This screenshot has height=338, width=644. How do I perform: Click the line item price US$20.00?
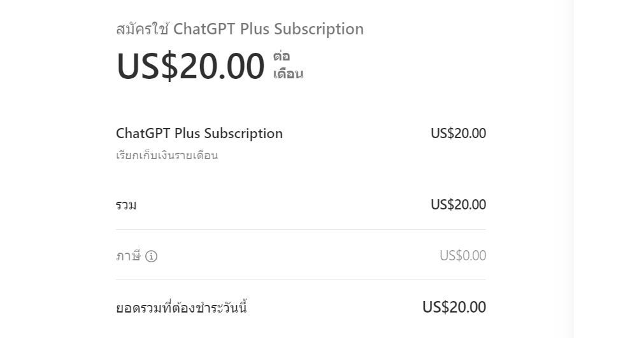click(x=459, y=133)
